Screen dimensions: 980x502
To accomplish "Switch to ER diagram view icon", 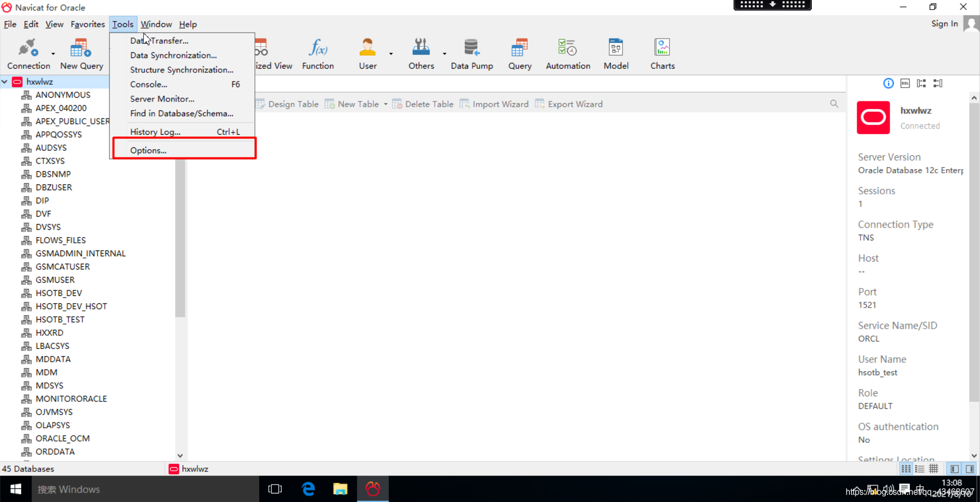I will 933,469.
